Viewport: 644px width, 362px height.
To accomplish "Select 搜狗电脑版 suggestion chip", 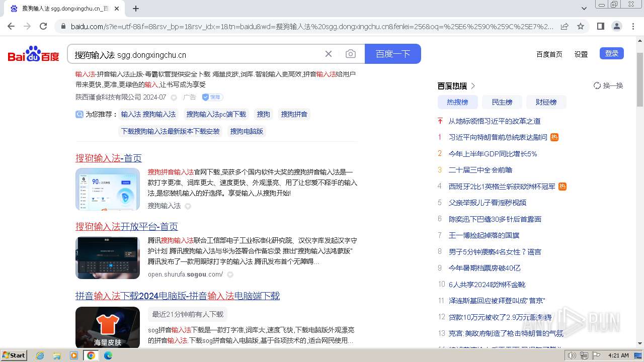I will pos(247,131).
